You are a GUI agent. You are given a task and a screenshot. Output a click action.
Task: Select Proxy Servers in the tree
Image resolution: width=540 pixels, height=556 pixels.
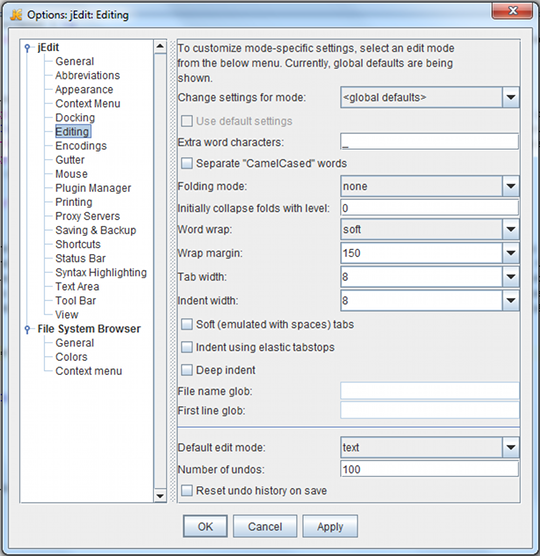[x=88, y=216]
